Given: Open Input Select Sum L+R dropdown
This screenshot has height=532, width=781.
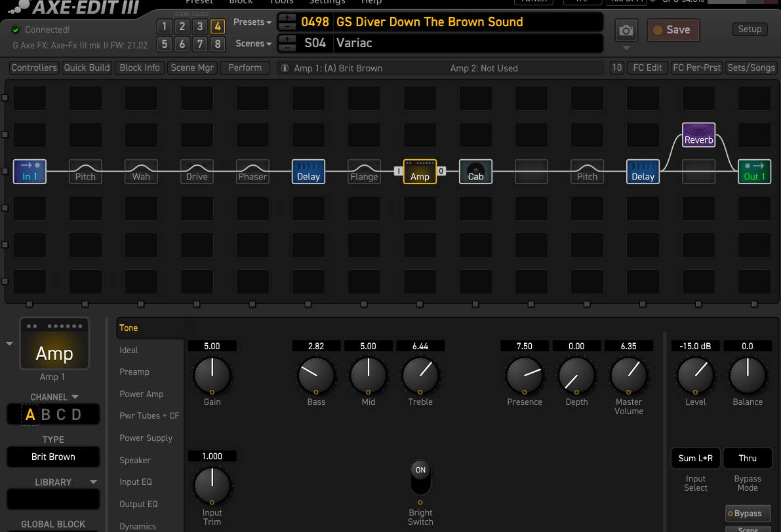Looking at the screenshot, I should coord(695,459).
